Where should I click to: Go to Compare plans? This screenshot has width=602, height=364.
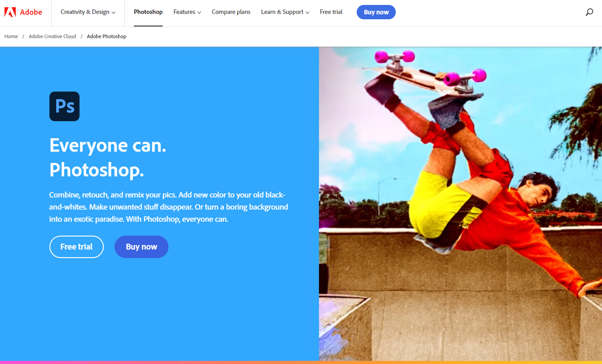tap(231, 12)
